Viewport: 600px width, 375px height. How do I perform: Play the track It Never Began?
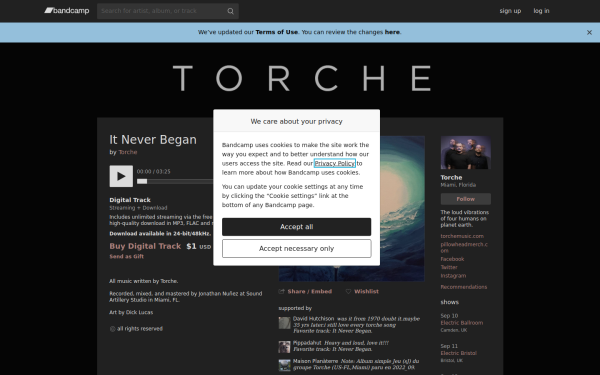121,176
